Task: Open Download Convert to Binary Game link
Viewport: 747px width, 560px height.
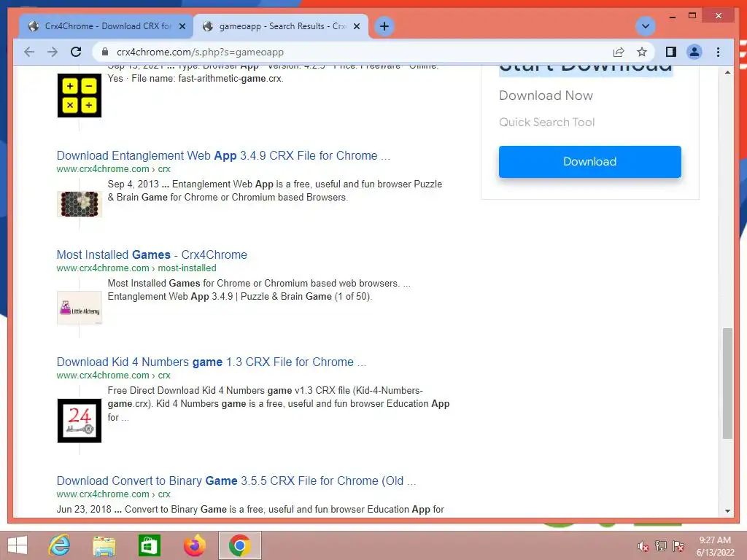Action: tap(236, 481)
